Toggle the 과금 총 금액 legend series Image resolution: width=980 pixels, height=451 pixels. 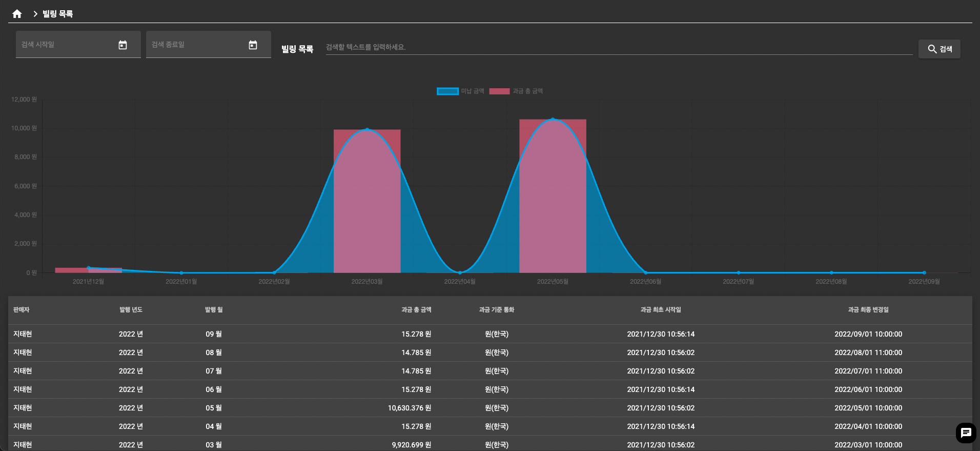coord(516,91)
